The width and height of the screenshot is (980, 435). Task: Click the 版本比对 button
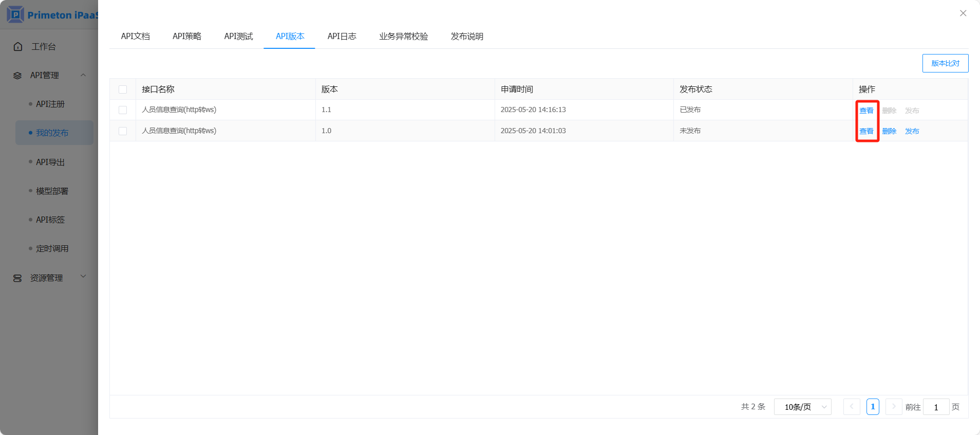pyautogui.click(x=945, y=63)
